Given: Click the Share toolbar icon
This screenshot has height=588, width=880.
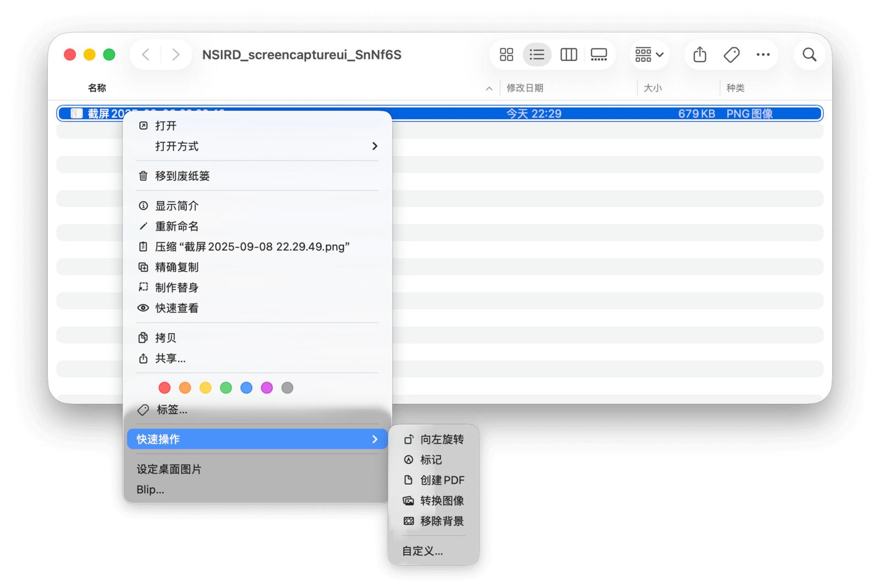Looking at the screenshot, I should click(700, 54).
